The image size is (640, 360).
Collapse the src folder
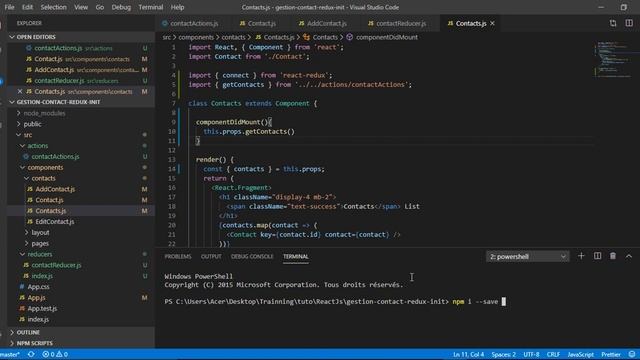click(27, 135)
